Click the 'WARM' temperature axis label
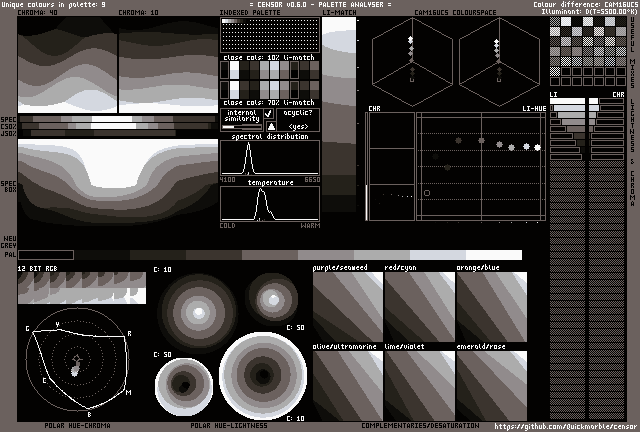This screenshot has width=640, height=432. 310,225
